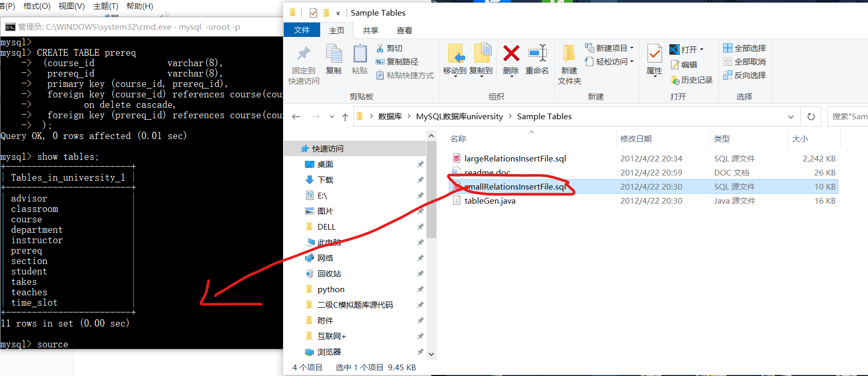Screen dimensions: 868x376
Task: Click Select all in ribbon
Action: click(744, 48)
